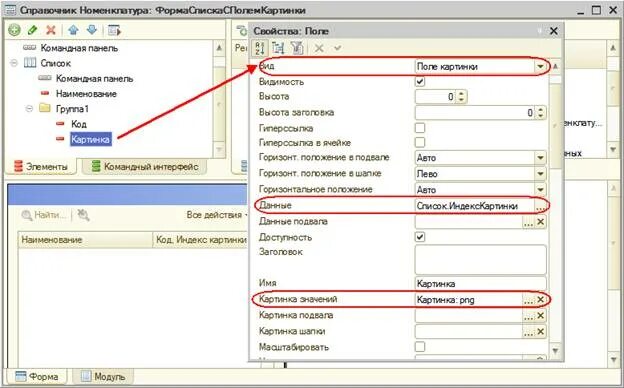
Task: Choose Картинка шапки with ellipsis button
Action: [528, 331]
